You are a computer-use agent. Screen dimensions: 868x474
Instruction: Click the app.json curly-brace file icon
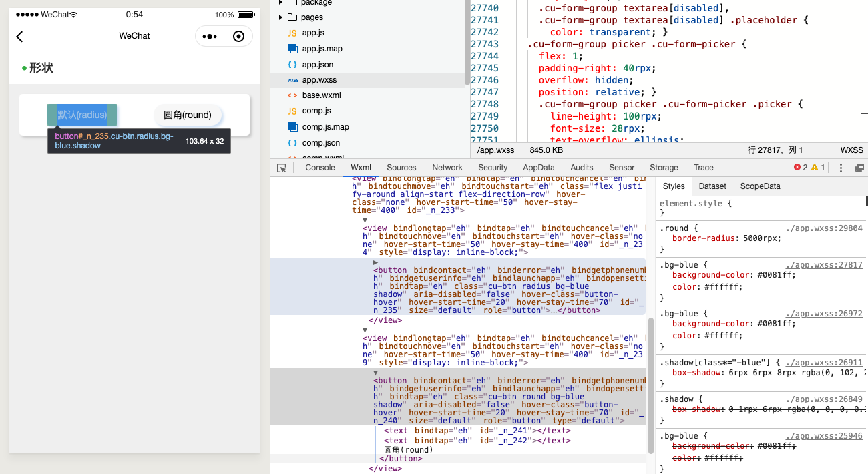(x=292, y=65)
